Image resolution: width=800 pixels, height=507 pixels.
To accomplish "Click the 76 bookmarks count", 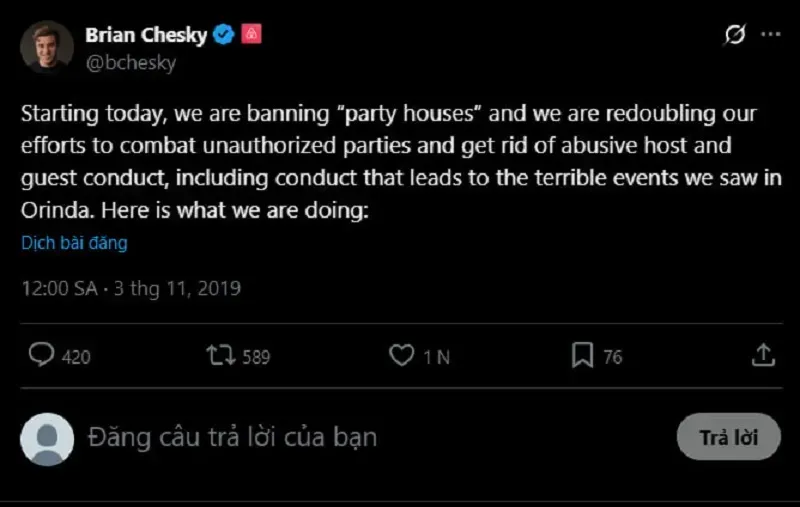I will click(612, 356).
